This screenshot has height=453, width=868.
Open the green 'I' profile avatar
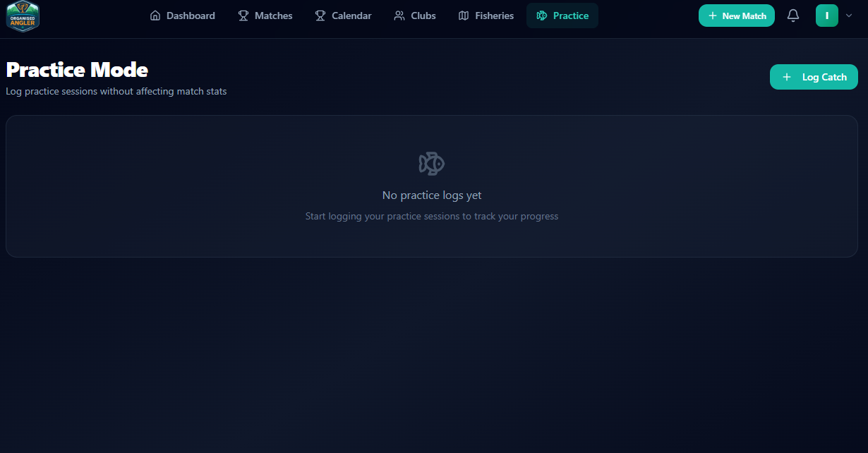826,16
